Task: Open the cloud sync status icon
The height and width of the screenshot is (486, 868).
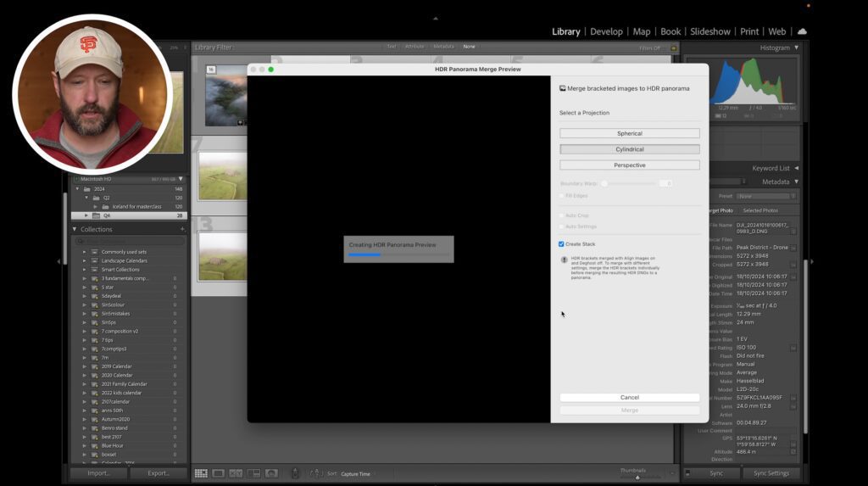Action: (x=802, y=31)
